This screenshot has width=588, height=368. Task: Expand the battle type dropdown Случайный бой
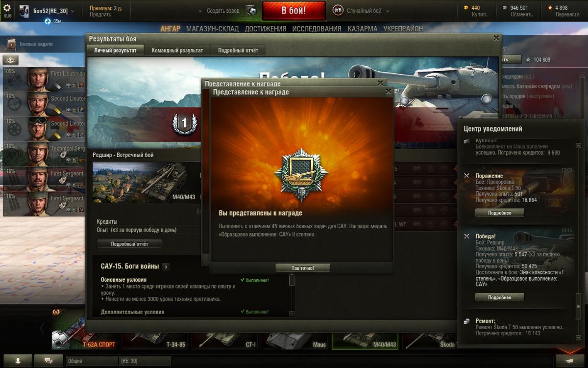point(387,11)
